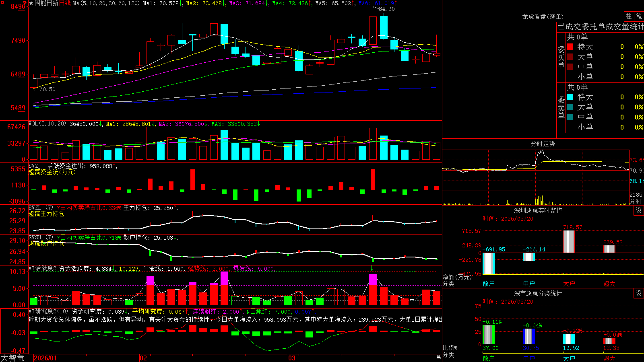Click the MA1: 70.578 value
Screen dimensions: 644x362
[x=163, y=3]
